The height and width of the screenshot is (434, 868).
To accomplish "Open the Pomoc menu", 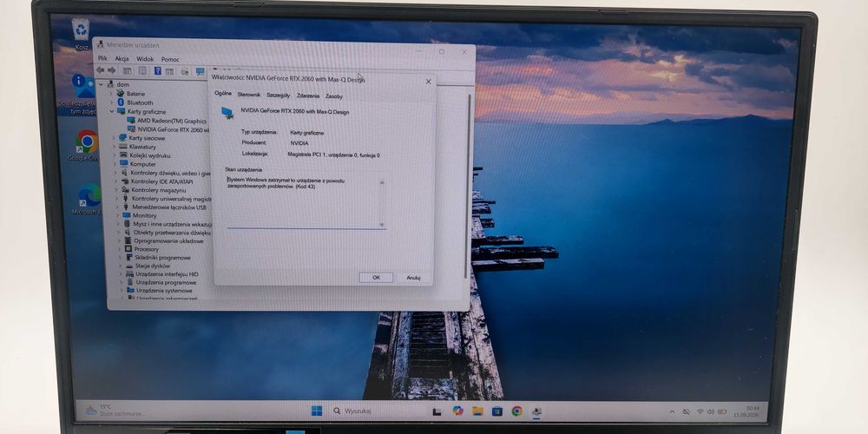I will coord(170,59).
